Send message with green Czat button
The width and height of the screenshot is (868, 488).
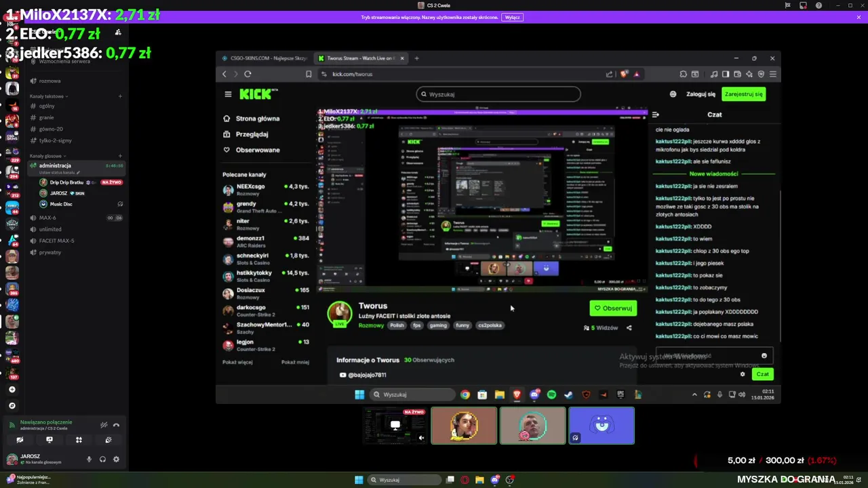point(763,374)
